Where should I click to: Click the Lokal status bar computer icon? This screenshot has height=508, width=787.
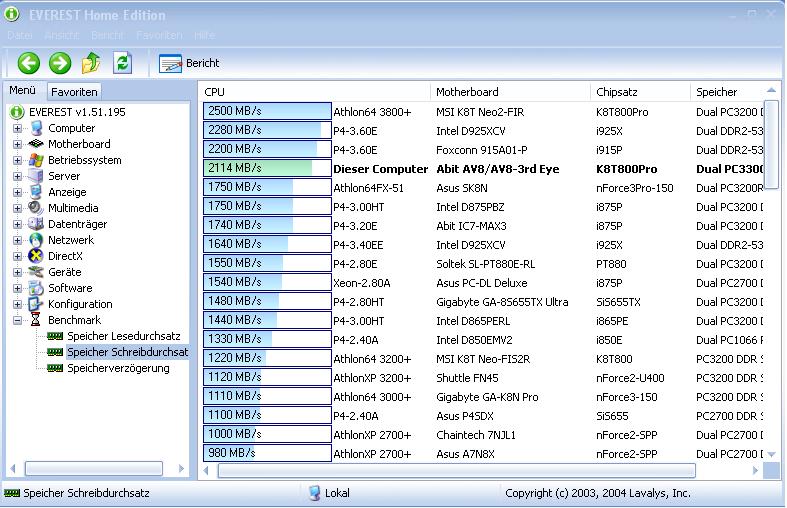[x=315, y=493]
